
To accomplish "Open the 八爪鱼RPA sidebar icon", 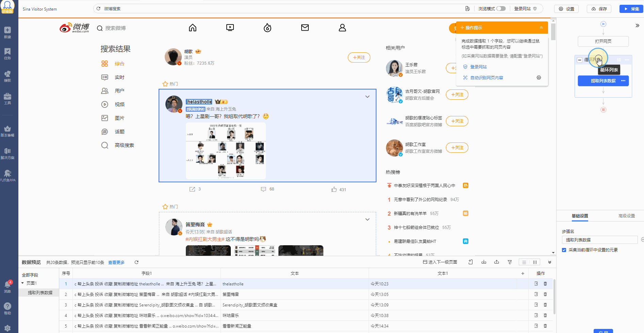I will pos(7,176).
